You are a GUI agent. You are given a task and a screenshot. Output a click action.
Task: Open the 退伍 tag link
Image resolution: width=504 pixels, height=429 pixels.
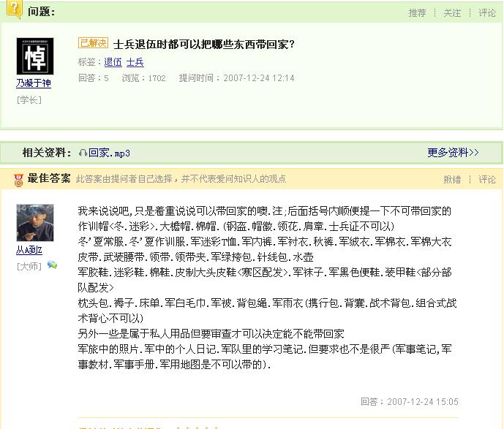pos(113,62)
